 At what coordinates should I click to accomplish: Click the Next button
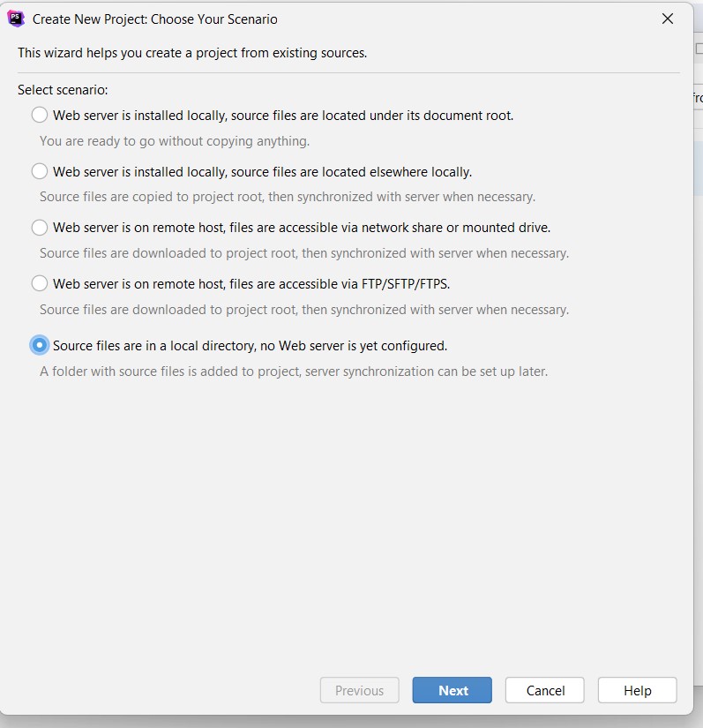[452, 690]
